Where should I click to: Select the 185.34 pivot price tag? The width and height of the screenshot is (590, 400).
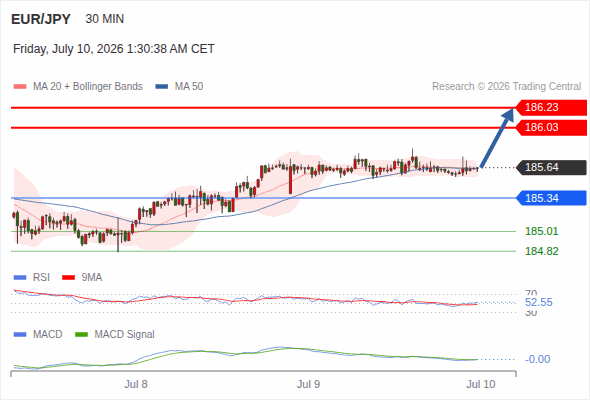click(551, 198)
